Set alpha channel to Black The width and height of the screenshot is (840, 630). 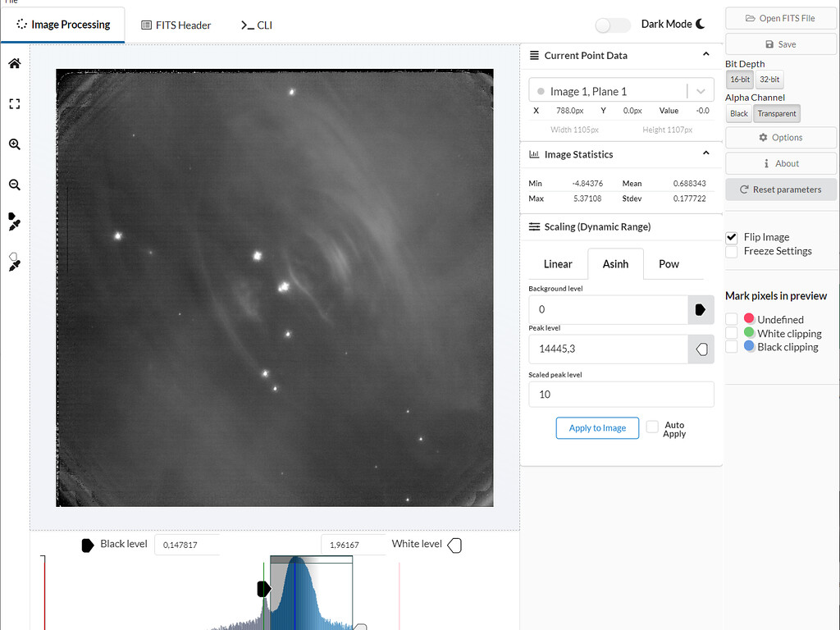click(x=739, y=113)
